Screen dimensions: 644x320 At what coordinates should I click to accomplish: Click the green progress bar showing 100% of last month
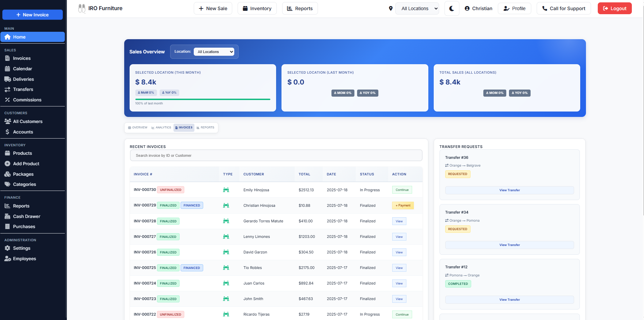tap(202, 99)
